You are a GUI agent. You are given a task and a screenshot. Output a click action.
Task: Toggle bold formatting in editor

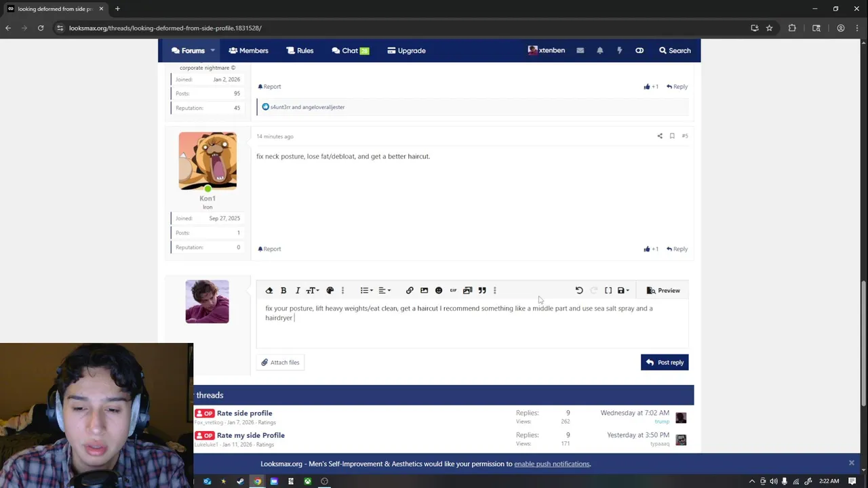point(283,290)
